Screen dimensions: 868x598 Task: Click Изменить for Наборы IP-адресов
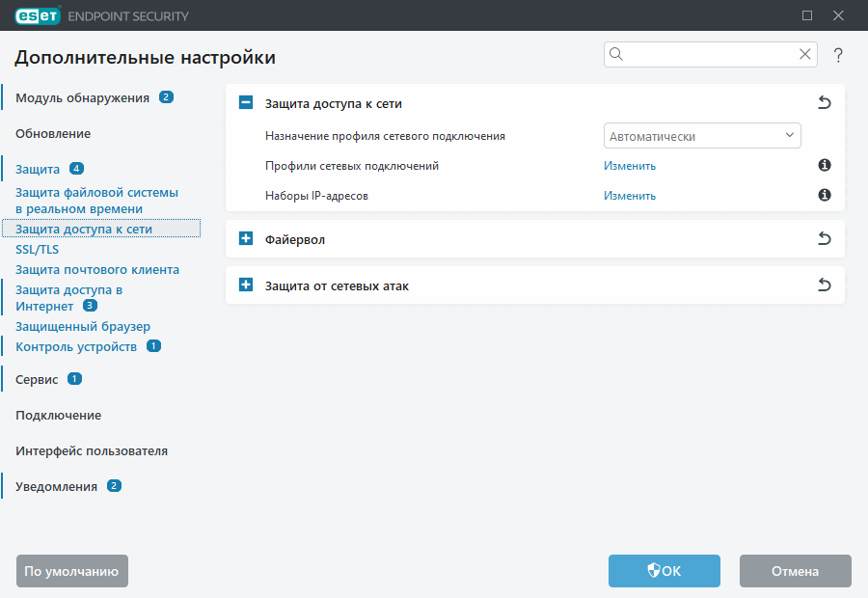tap(628, 195)
